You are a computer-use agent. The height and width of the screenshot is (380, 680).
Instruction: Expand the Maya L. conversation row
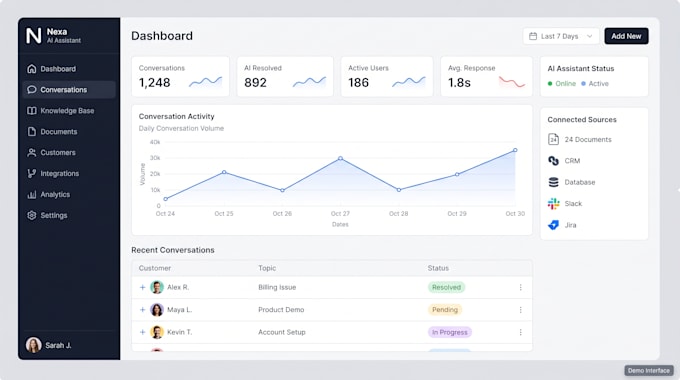pyautogui.click(x=142, y=310)
